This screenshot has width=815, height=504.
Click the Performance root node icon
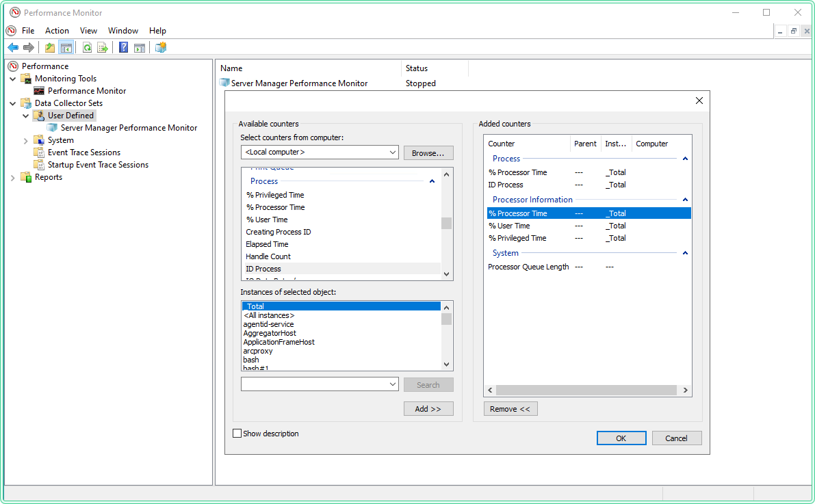pyautogui.click(x=13, y=66)
